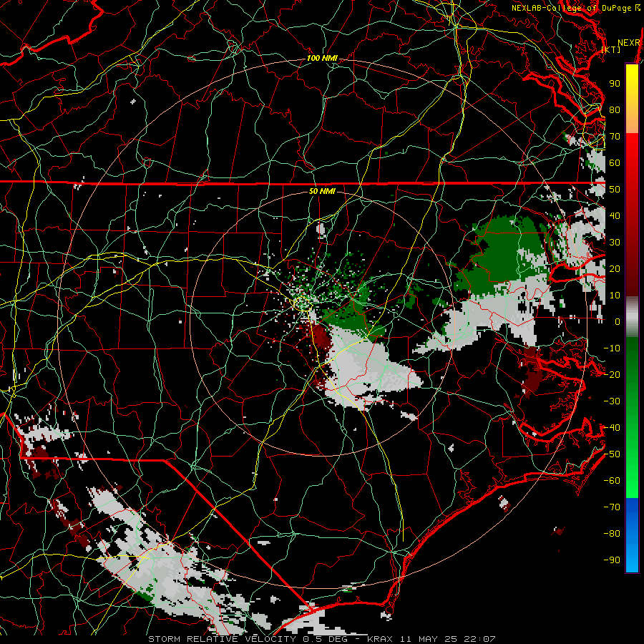
Task: Click the 22:07 timestamp in the caption
Action: [479, 639]
